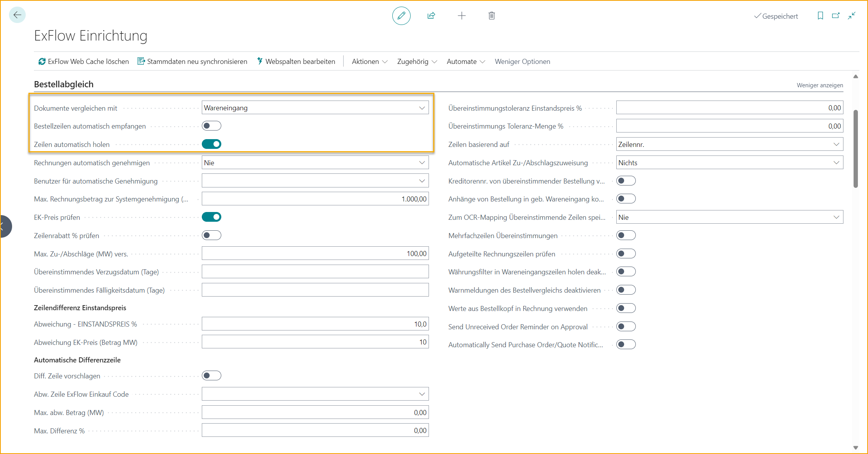Click the Webspalten bearbeiten icon

tap(260, 61)
